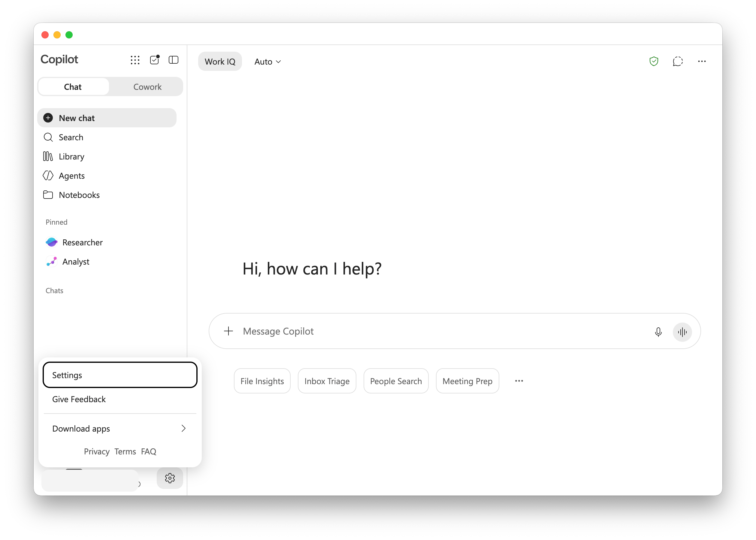The image size is (756, 540).
Task: Expand the Auto model dropdown
Action: click(x=268, y=62)
